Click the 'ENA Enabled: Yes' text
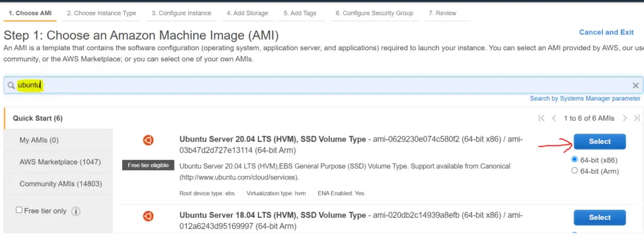This screenshot has height=248, width=644. coord(341,193)
